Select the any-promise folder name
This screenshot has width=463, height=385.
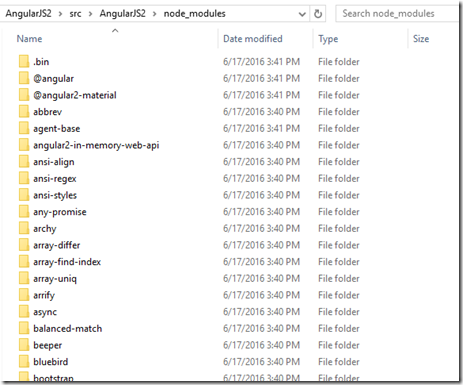point(60,212)
